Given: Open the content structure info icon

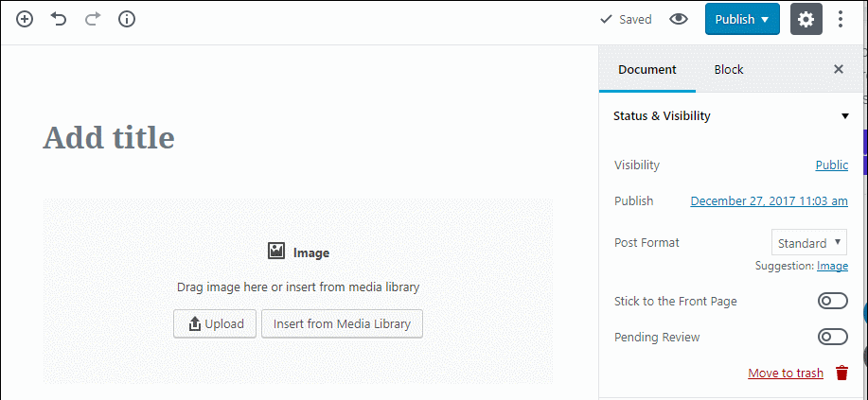Looking at the screenshot, I should tap(127, 19).
